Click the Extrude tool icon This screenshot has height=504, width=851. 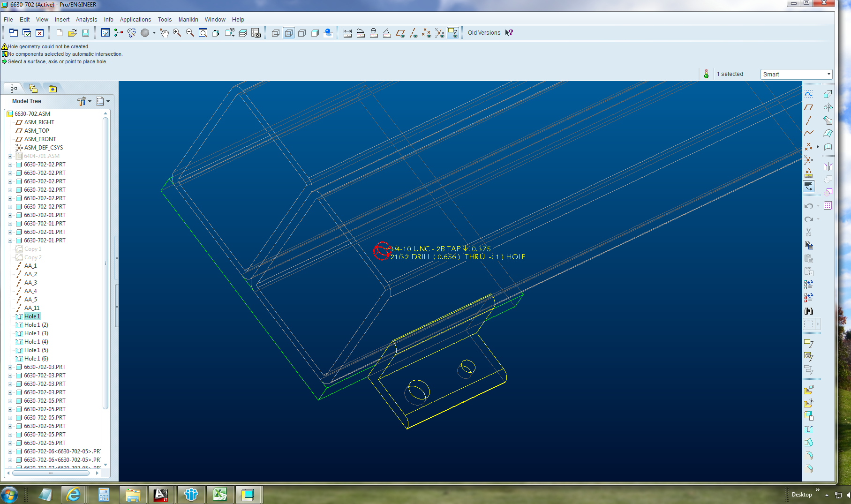(828, 94)
